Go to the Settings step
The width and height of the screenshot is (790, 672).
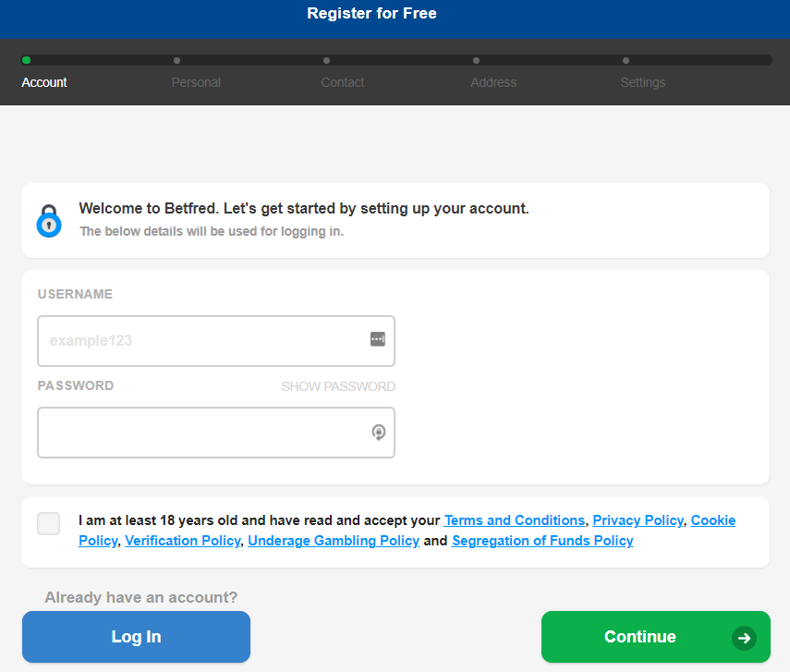point(643,82)
